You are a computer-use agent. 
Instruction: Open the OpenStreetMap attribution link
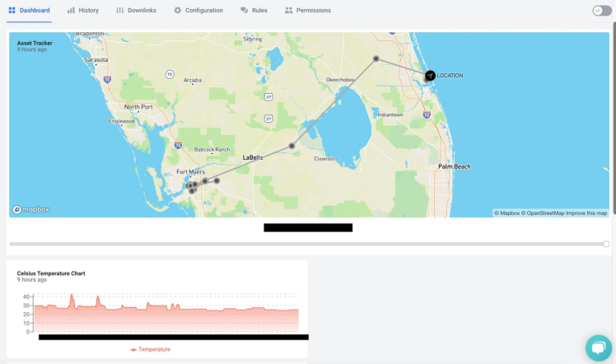coord(543,213)
